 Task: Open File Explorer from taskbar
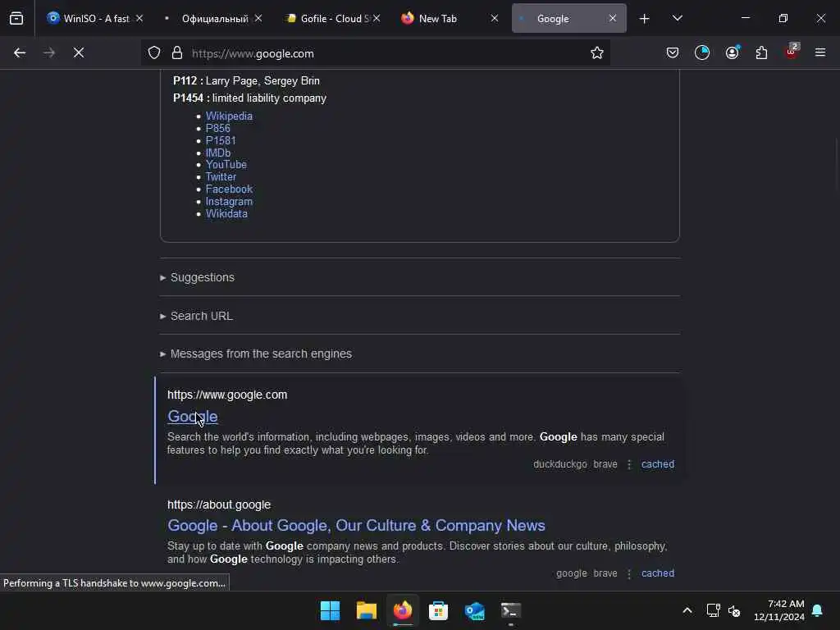(x=367, y=610)
